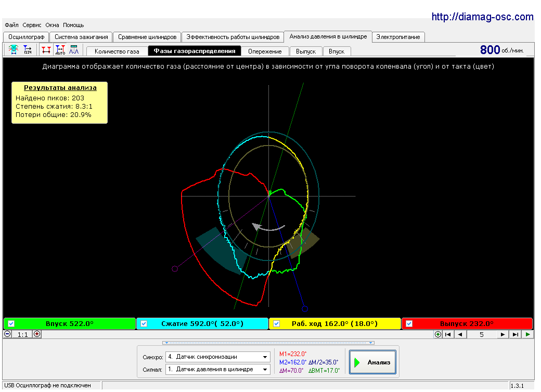Click the M1=232.0° value
This screenshot has width=541, height=392.
[293, 354]
